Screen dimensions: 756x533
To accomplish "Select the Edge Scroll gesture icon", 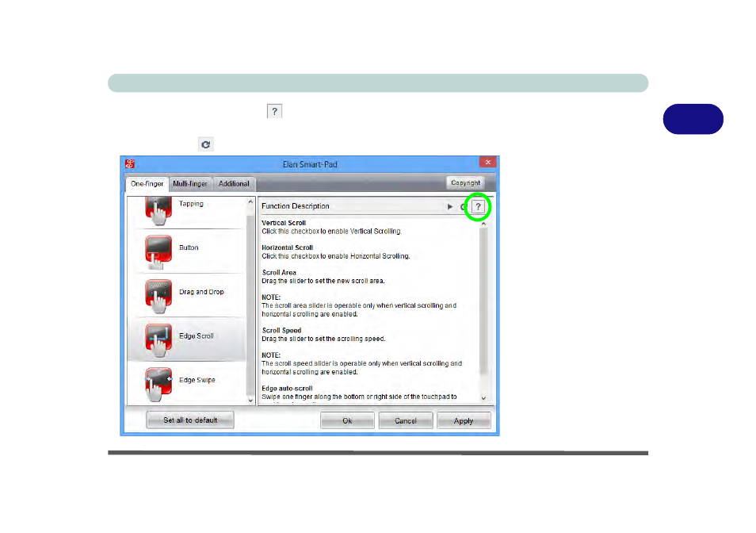I will click(x=158, y=340).
